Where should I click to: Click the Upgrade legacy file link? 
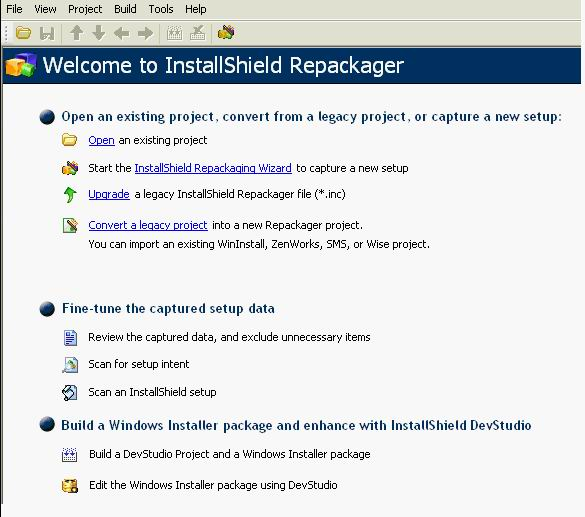coord(109,194)
